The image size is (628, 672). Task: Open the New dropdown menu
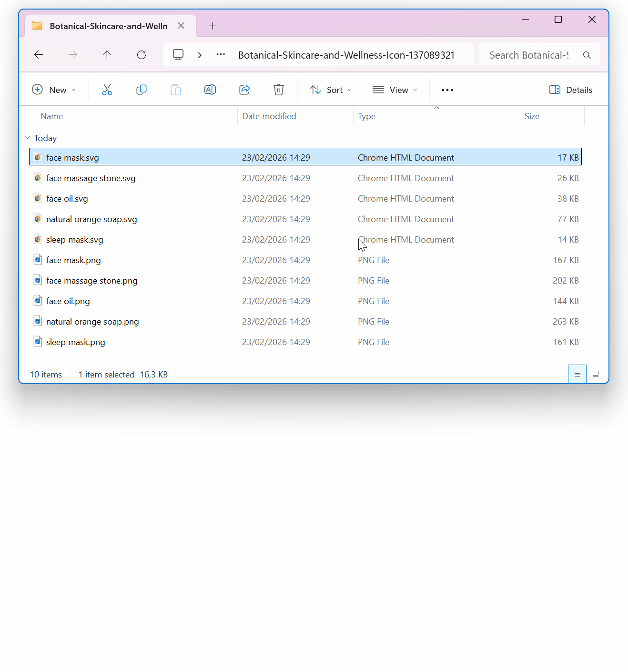coord(53,90)
